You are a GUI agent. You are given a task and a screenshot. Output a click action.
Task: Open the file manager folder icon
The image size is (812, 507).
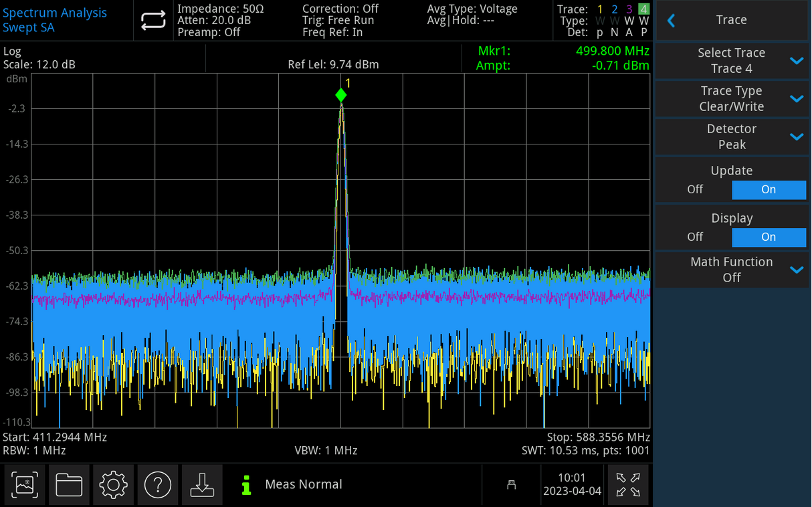click(x=69, y=485)
